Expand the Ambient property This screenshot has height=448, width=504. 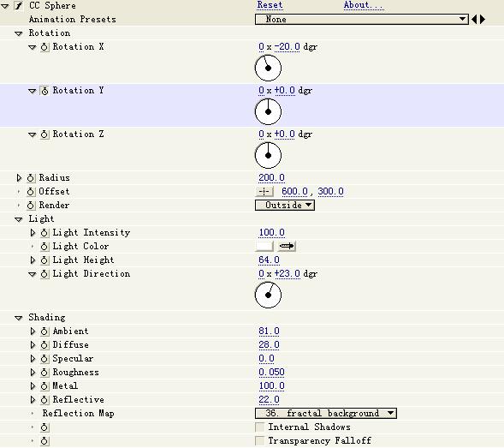click(33, 332)
